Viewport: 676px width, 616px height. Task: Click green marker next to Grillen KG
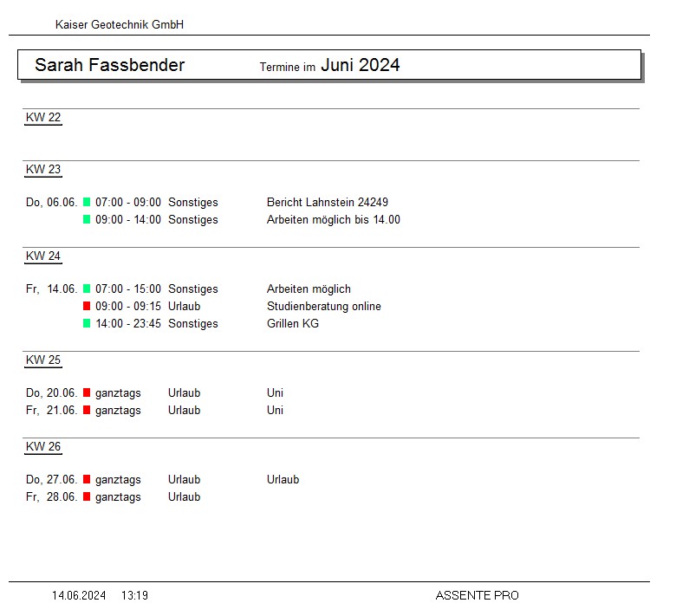click(x=87, y=323)
